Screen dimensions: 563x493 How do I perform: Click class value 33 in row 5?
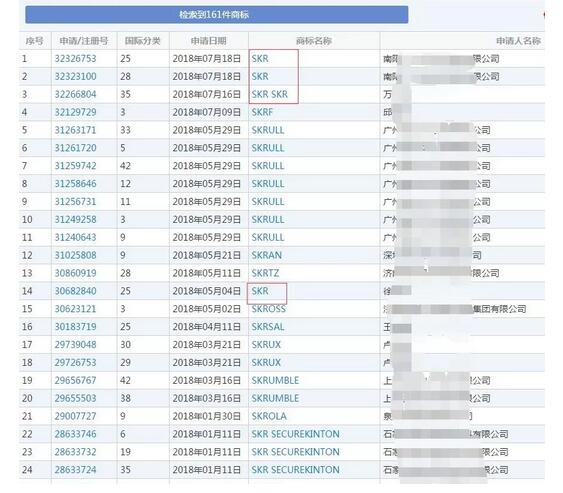point(125,130)
